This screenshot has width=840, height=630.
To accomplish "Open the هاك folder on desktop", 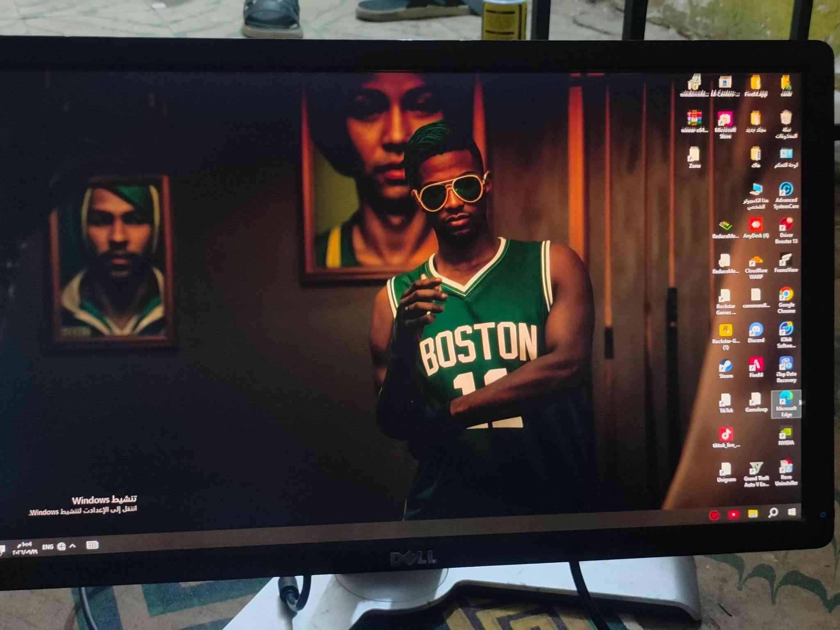I will [756, 158].
